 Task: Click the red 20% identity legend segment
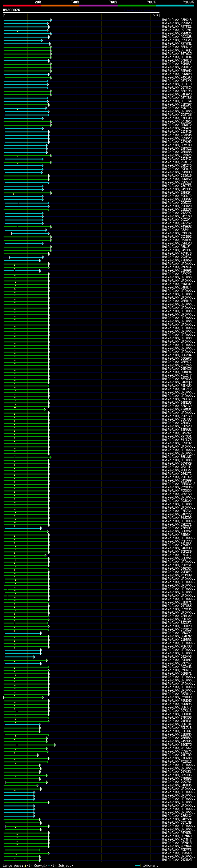coord(22,6)
